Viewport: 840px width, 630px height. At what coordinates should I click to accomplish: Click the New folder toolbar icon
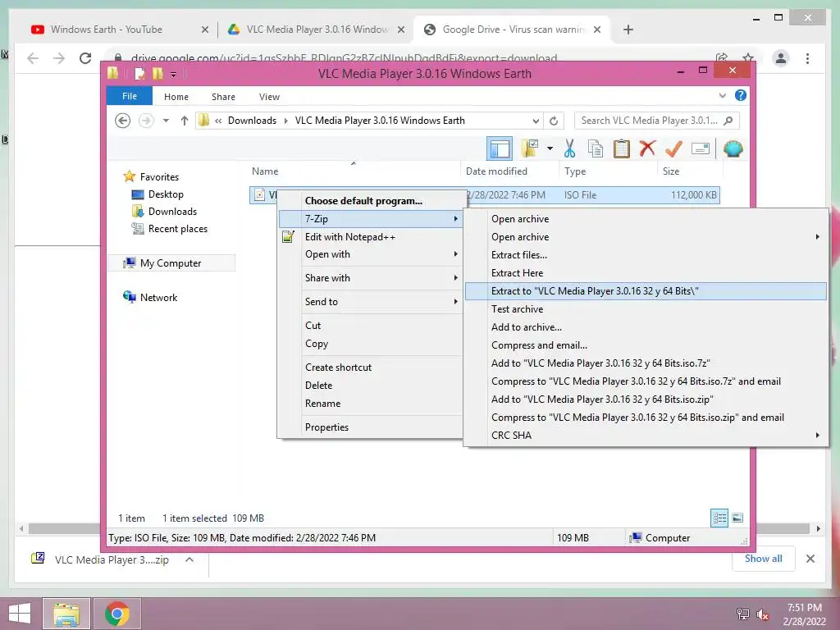tap(530, 148)
